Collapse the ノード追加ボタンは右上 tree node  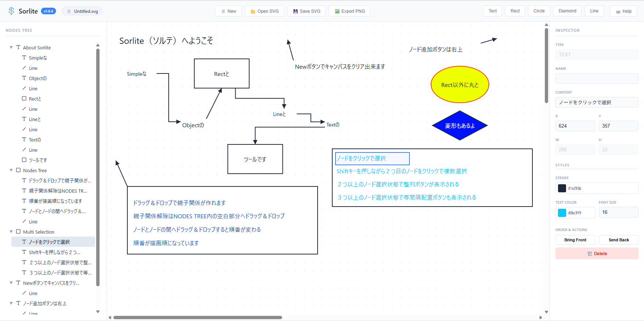[x=11, y=303]
